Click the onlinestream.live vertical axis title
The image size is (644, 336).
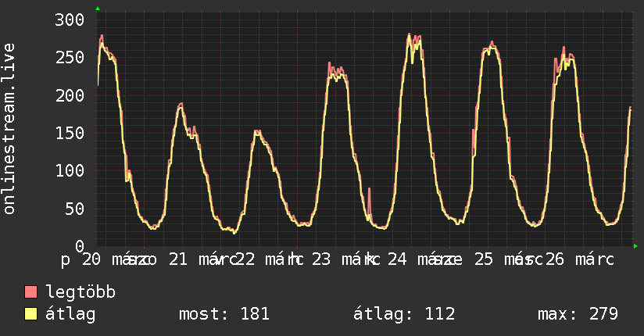[9, 129]
